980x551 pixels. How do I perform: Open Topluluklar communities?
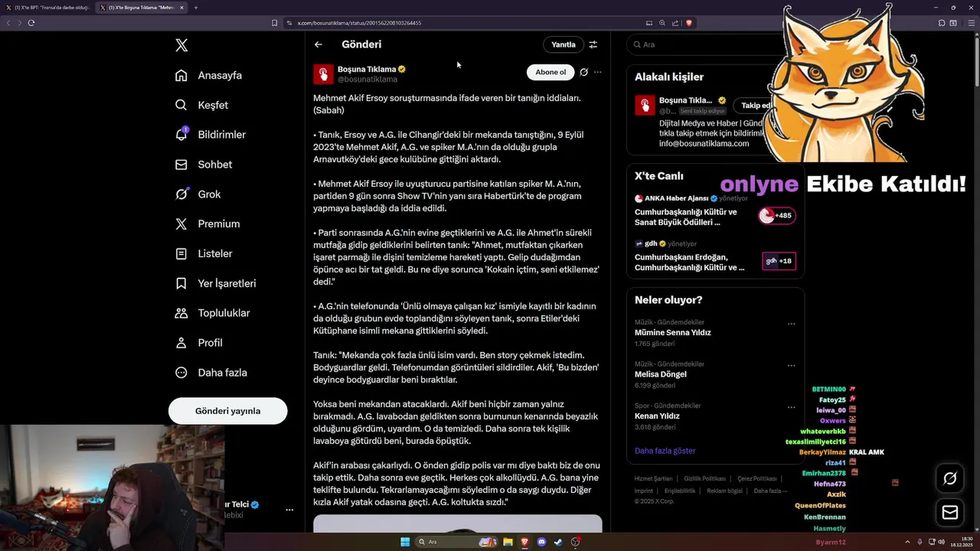(x=212, y=313)
